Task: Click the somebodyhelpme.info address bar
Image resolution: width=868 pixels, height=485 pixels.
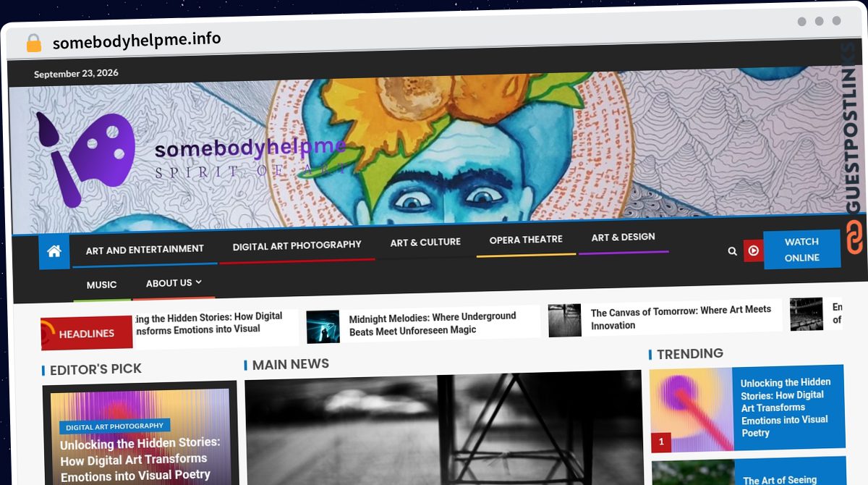Action: pos(137,41)
